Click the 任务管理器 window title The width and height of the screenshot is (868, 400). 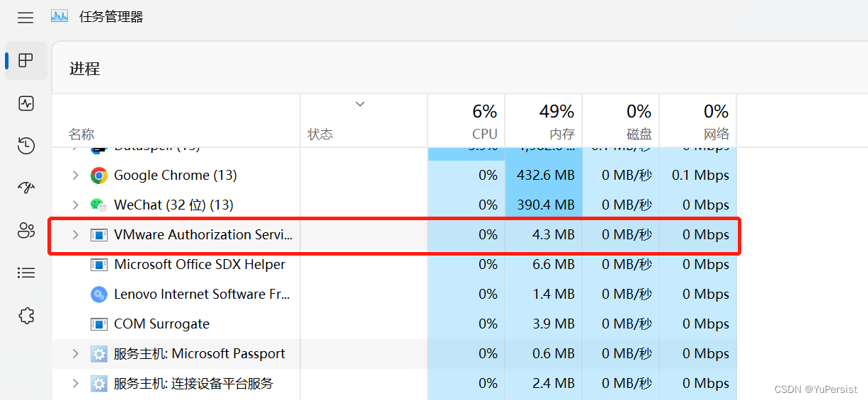click(x=111, y=17)
